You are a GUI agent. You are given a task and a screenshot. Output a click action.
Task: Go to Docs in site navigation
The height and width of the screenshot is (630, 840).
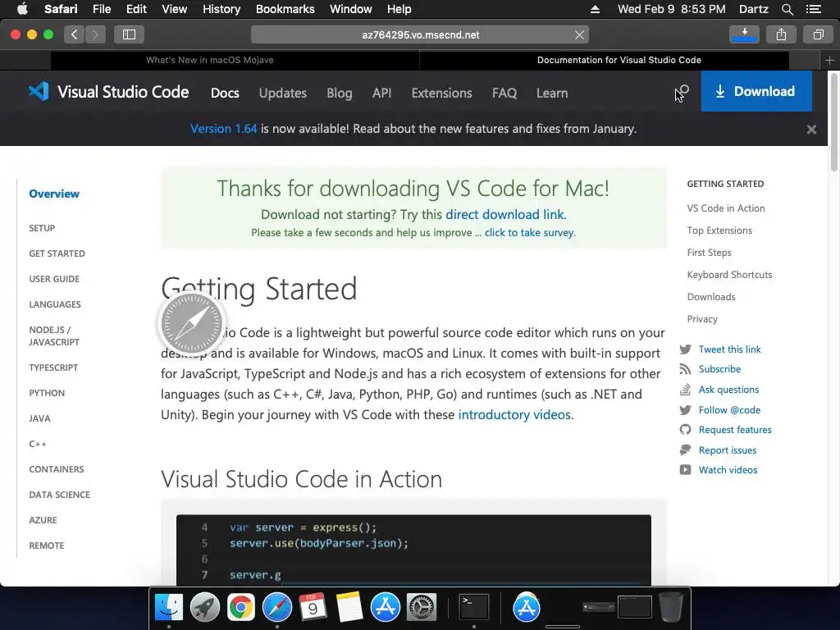(225, 94)
